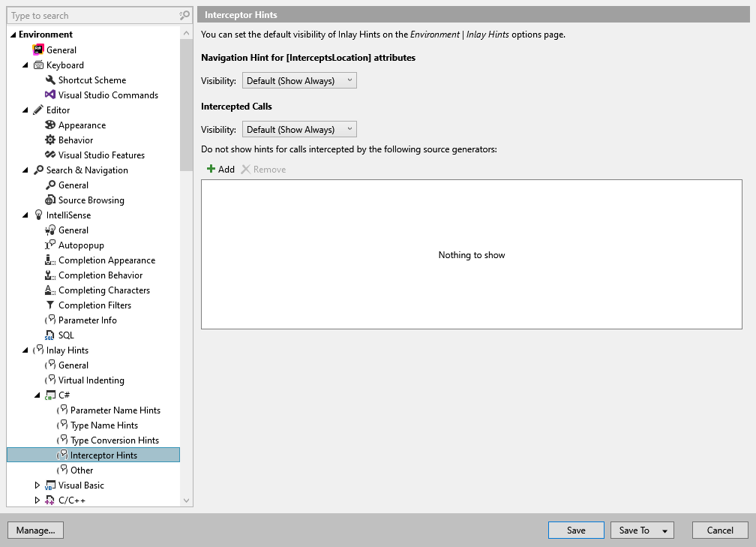Screen dimensions: 756x547
Task: Collapse the Editor node
Action: tap(25, 110)
